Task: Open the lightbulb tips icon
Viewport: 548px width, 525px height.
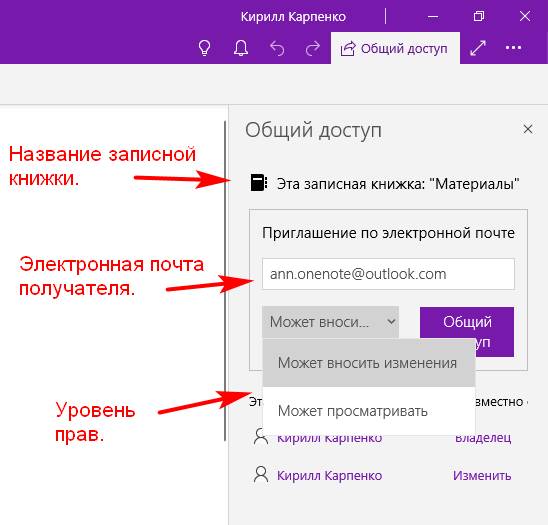Action: click(204, 48)
